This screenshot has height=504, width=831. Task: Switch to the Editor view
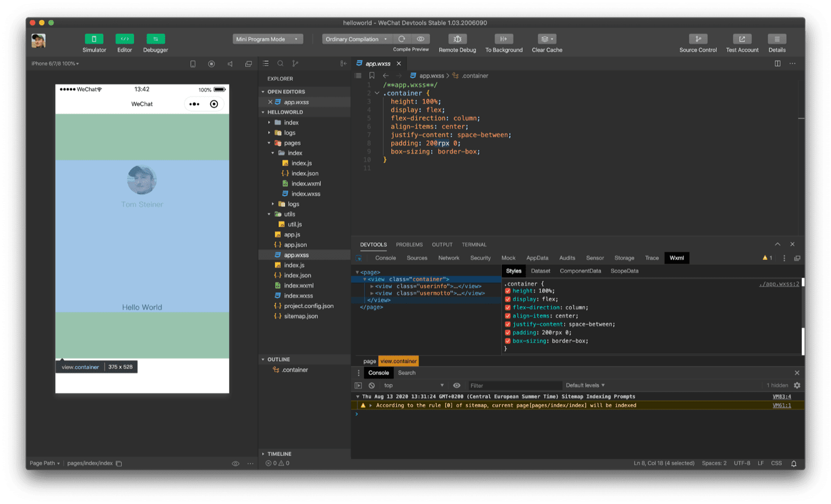click(124, 43)
